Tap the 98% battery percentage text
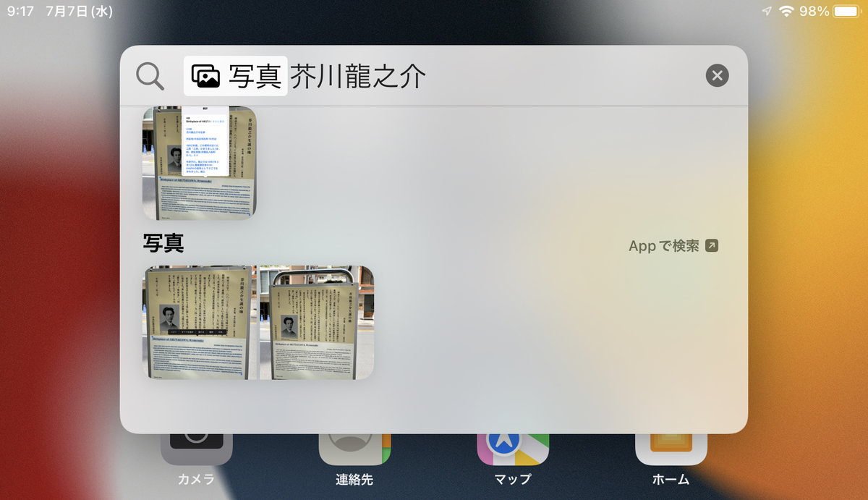The image size is (868, 500). coord(814,12)
